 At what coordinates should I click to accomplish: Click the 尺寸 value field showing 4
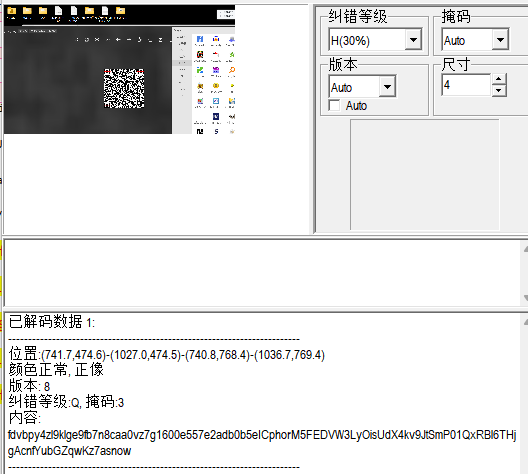pyautogui.click(x=466, y=85)
